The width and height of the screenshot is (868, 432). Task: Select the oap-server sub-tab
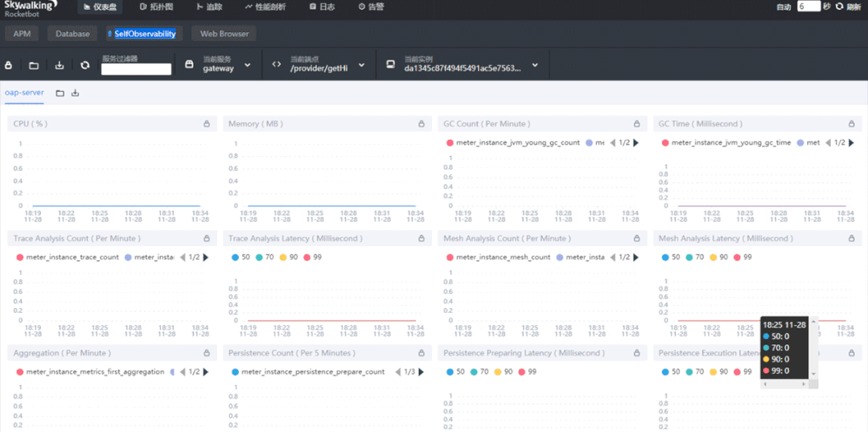(24, 93)
